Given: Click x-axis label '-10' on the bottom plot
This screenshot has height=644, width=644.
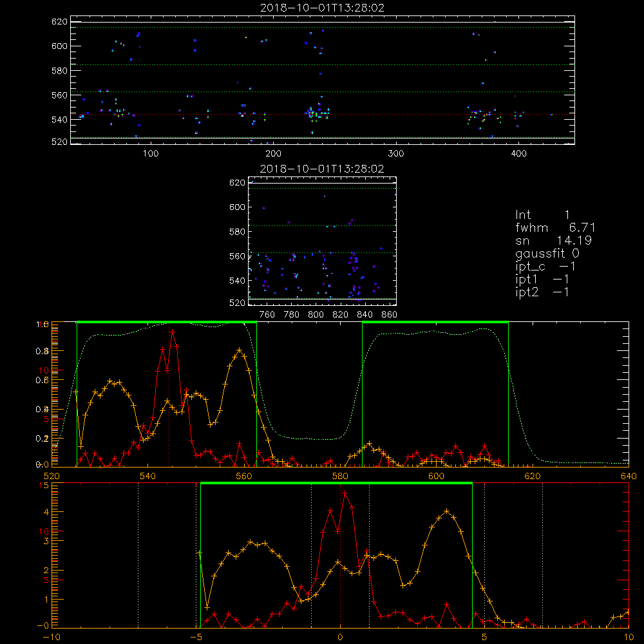Looking at the screenshot, I should pyautogui.click(x=52, y=637).
